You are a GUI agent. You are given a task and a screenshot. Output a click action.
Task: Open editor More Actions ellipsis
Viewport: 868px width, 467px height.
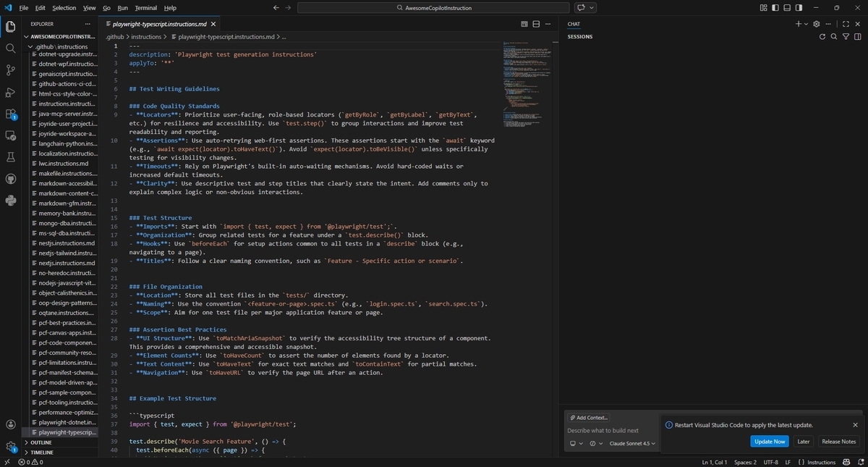pos(549,24)
